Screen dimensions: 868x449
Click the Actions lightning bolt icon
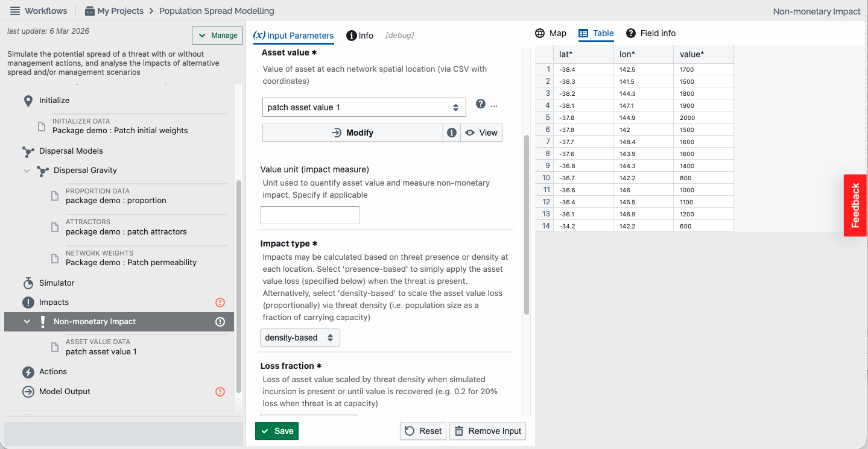[x=28, y=372]
